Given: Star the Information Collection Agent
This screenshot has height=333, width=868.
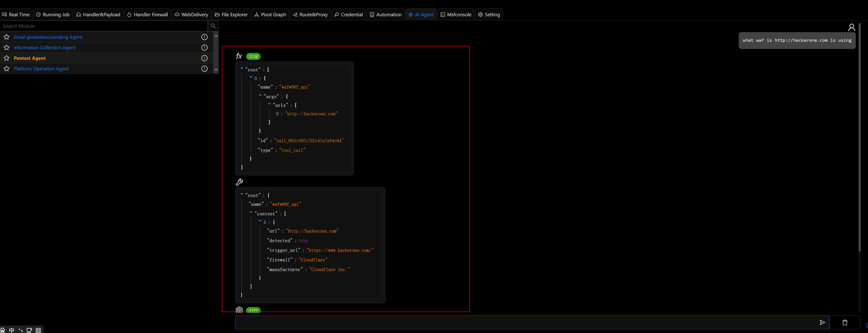Looking at the screenshot, I should point(6,47).
